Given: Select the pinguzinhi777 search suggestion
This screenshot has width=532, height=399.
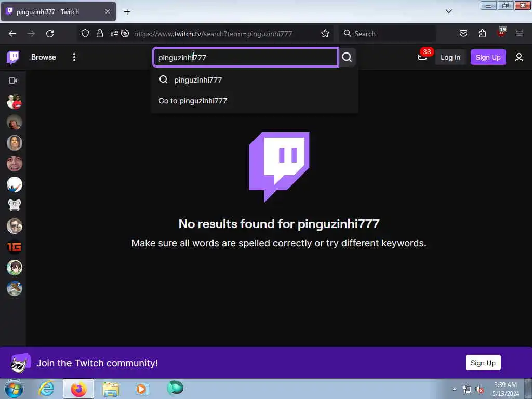Looking at the screenshot, I should (x=255, y=79).
